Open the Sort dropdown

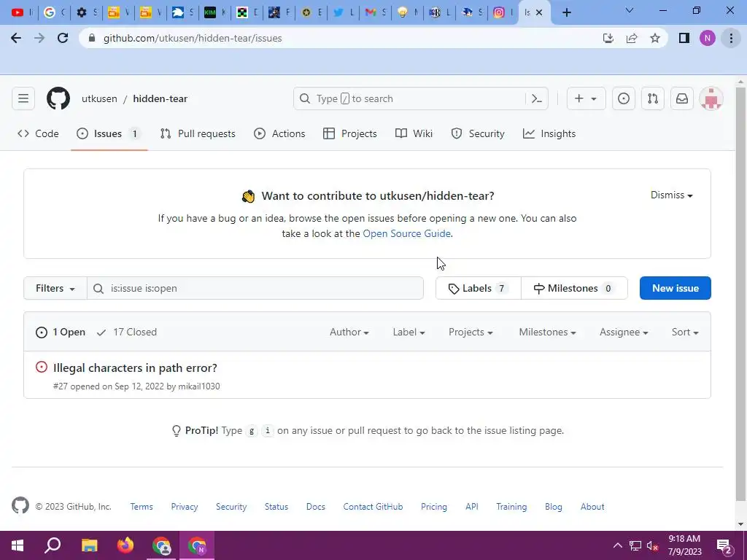[685, 332]
